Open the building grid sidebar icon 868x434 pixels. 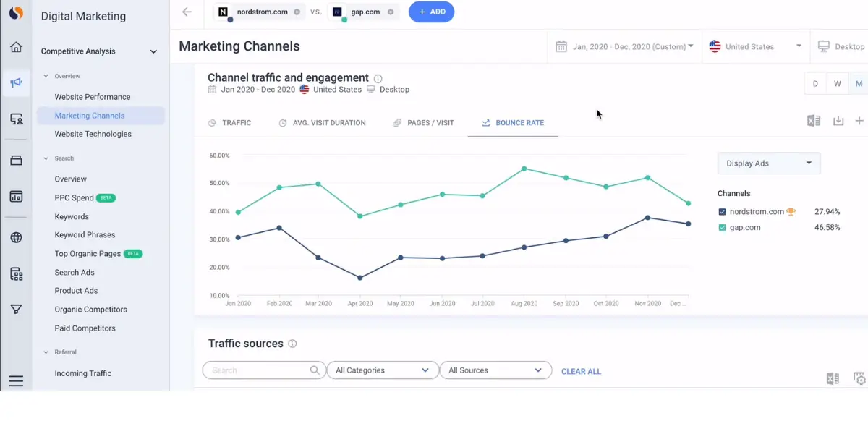coord(16,273)
